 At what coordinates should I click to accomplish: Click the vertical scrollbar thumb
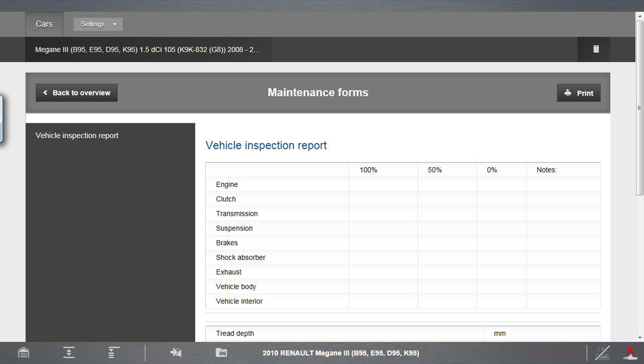640,107
